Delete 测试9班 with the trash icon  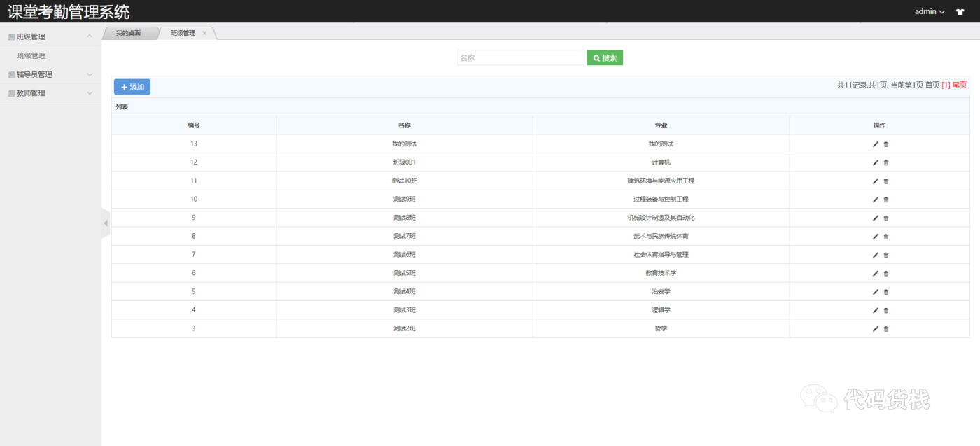point(886,200)
